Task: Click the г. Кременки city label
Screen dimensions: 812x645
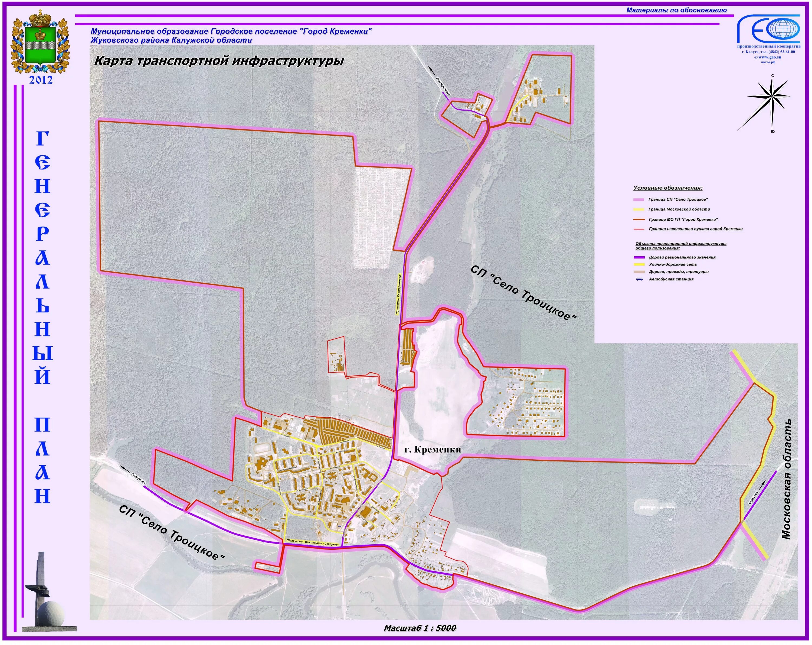Action: point(432,450)
